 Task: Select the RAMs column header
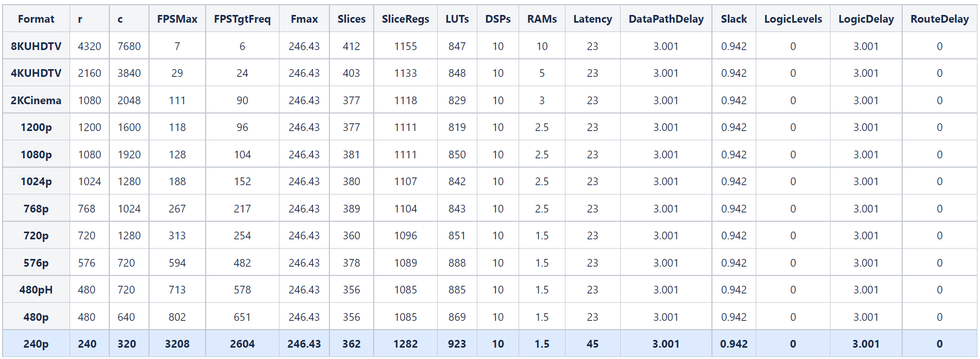(x=542, y=19)
